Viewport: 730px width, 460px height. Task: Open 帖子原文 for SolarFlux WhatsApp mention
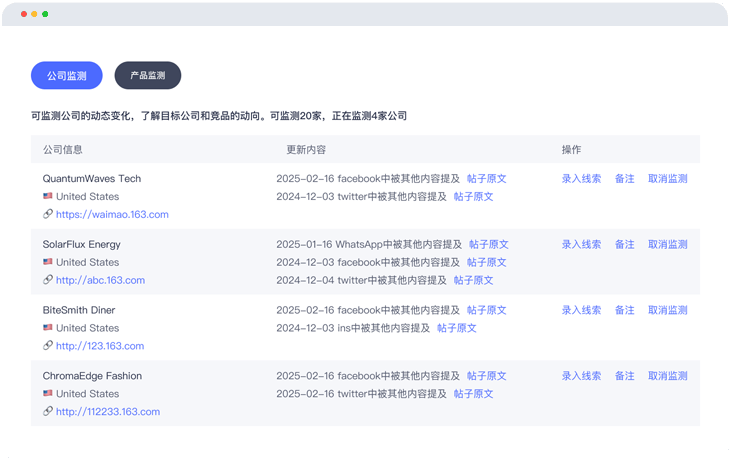pyautogui.click(x=488, y=245)
